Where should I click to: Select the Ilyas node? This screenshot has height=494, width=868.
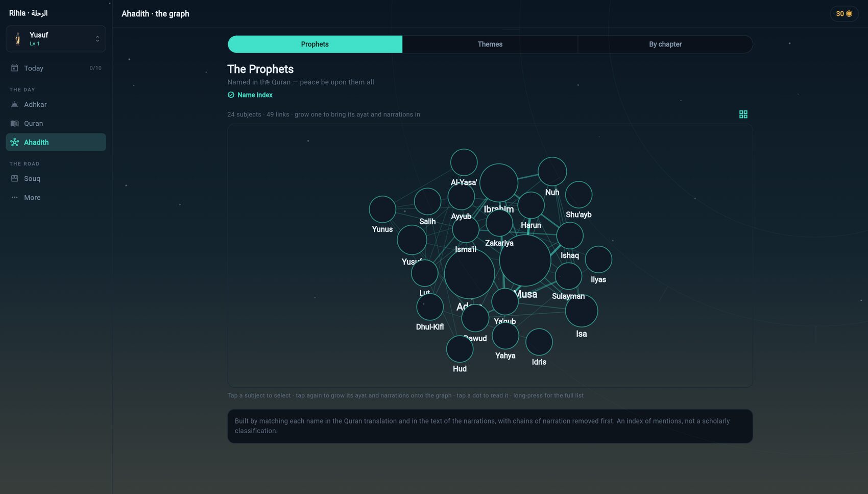[x=598, y=260]
